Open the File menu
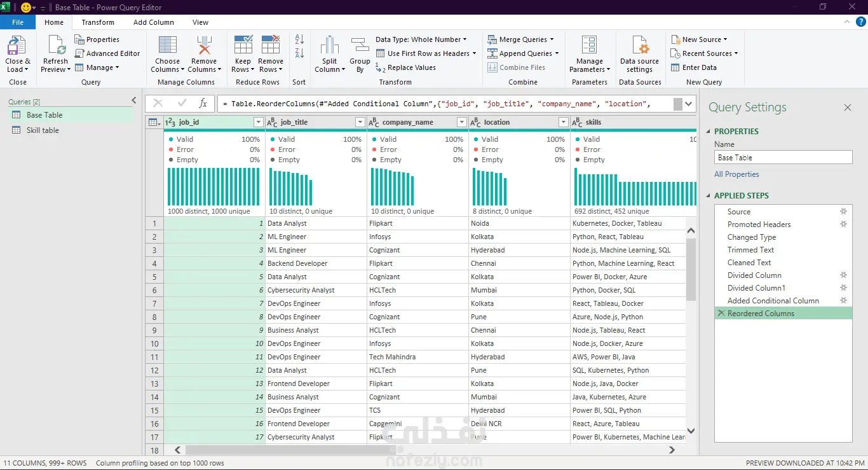The width and height of the screenshot is (868, 470). pos(18,22)
